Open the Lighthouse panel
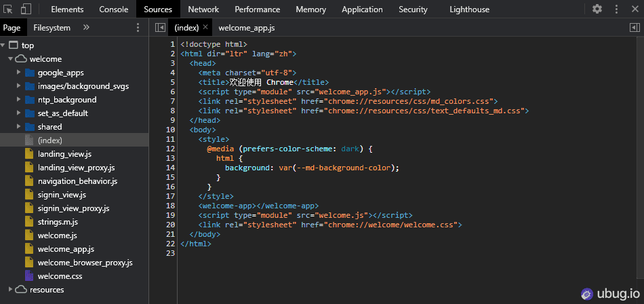 469,9
